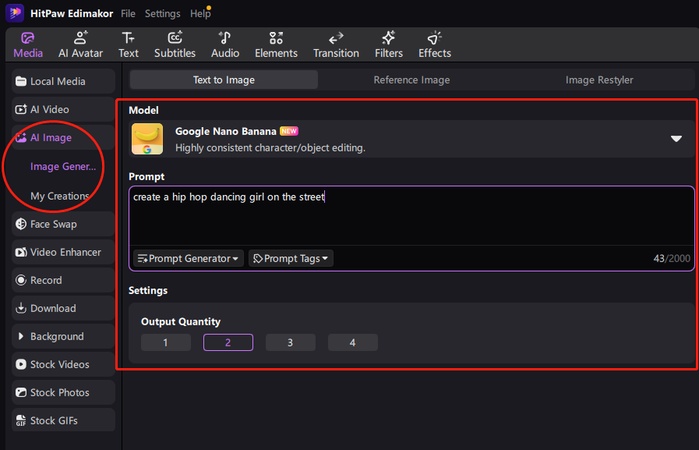Open Video Enhancer tool

click(63, 252)
